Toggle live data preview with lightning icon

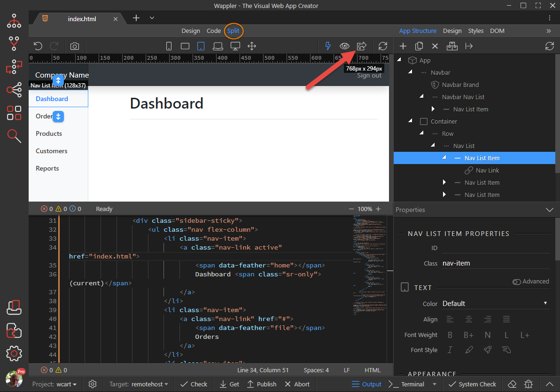pyautogui.click(x=327, y=46)
